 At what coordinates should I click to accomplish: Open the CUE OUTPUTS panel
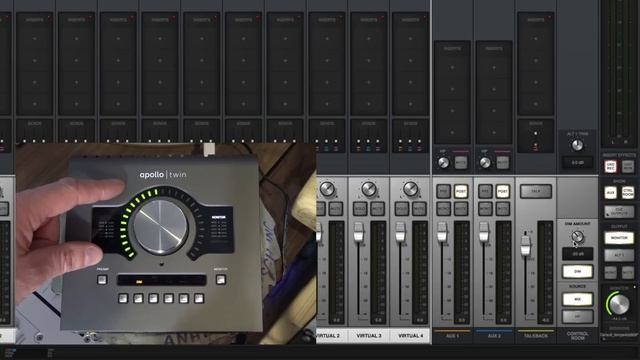(619, 211)
